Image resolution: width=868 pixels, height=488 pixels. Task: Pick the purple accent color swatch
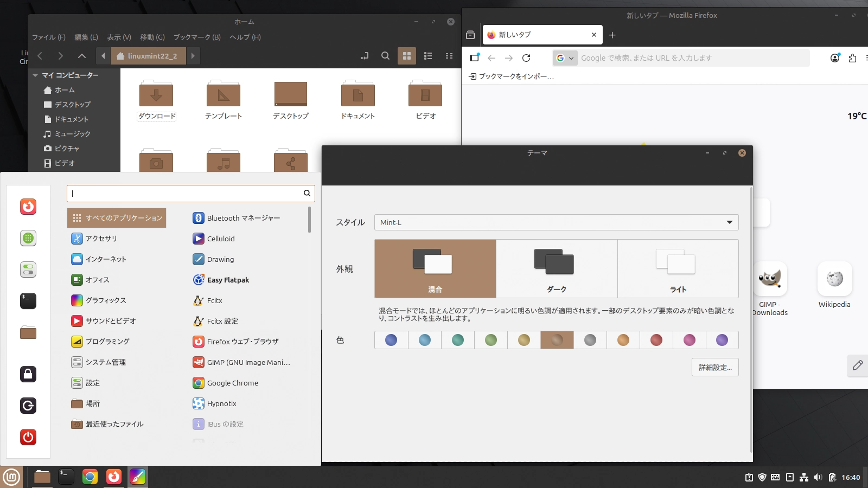point(722,340)
